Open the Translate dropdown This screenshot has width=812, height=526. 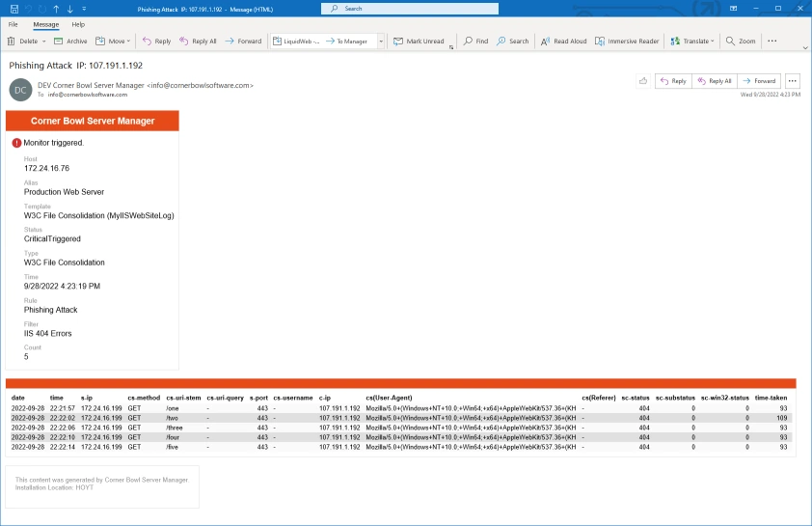coord(692,41)
